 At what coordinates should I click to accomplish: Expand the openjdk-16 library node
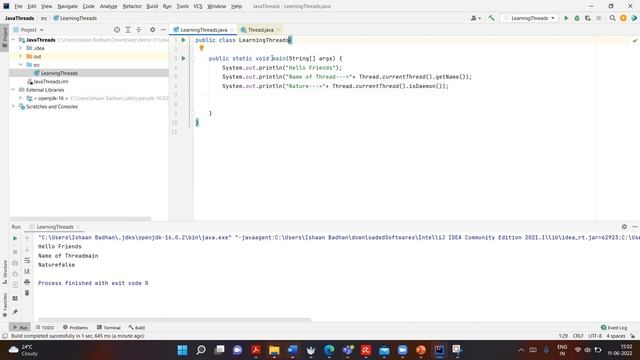(x=20, y=98)
